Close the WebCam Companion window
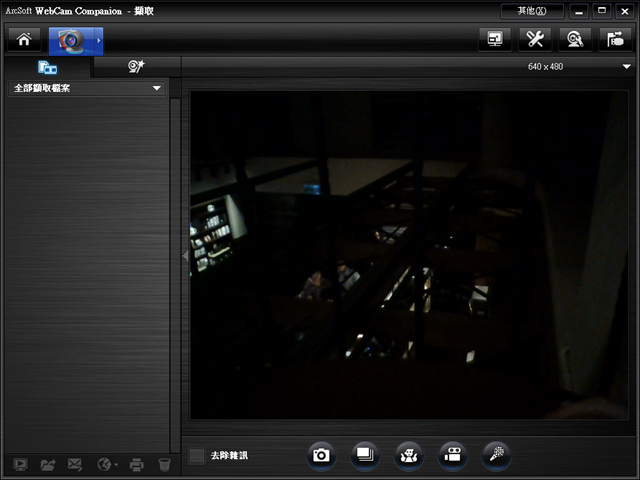640x480 pixels. [624, 11]
